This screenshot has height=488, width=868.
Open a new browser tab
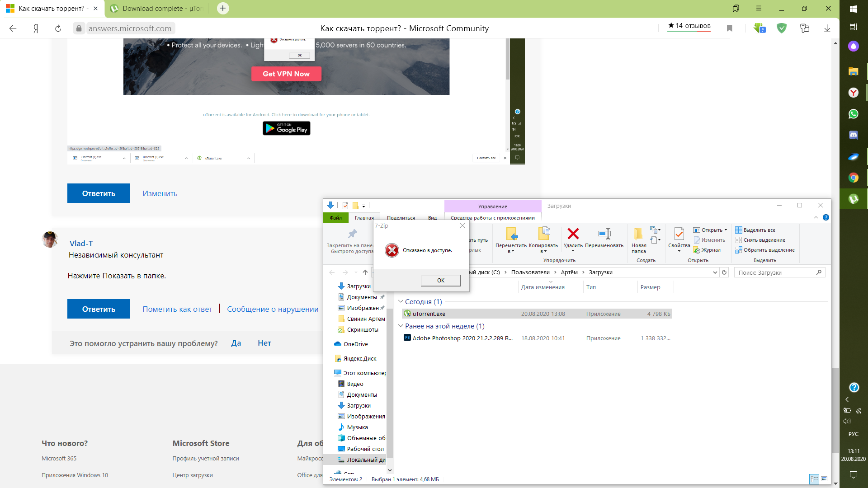click(x=223, y=8)
